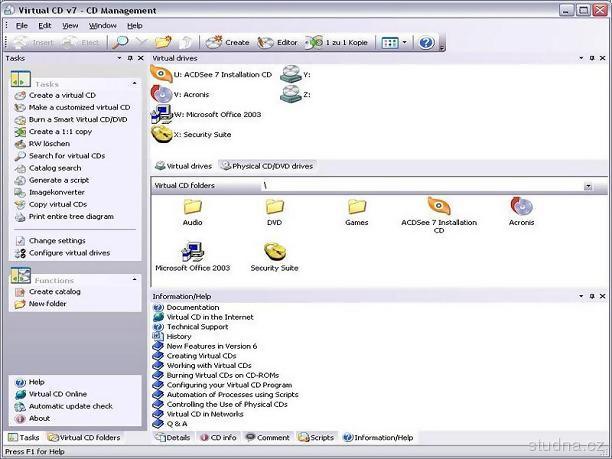612x459 pixels.
Task: Open the view mode dropdown in the toolbar
Action: (x=404, y=43)
